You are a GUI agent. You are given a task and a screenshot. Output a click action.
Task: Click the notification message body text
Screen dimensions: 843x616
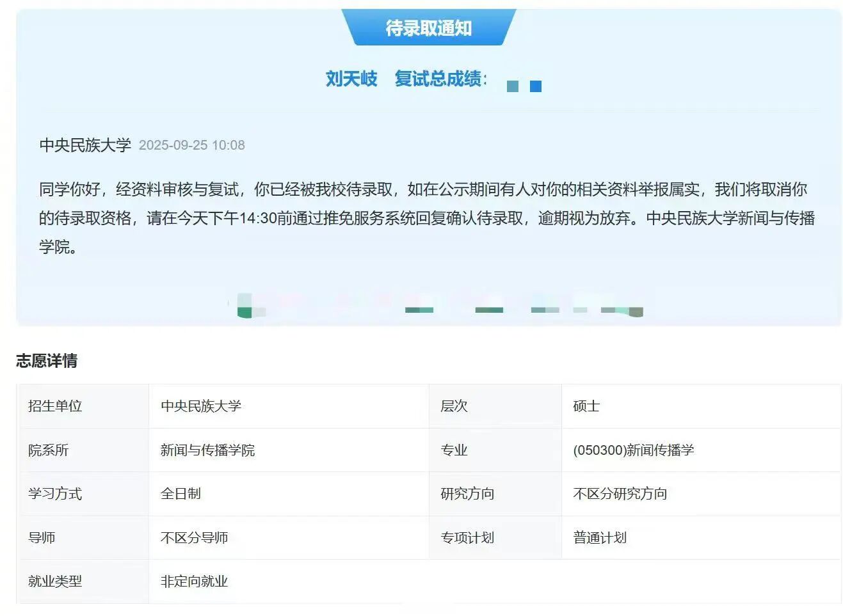(x=426, y=218)
